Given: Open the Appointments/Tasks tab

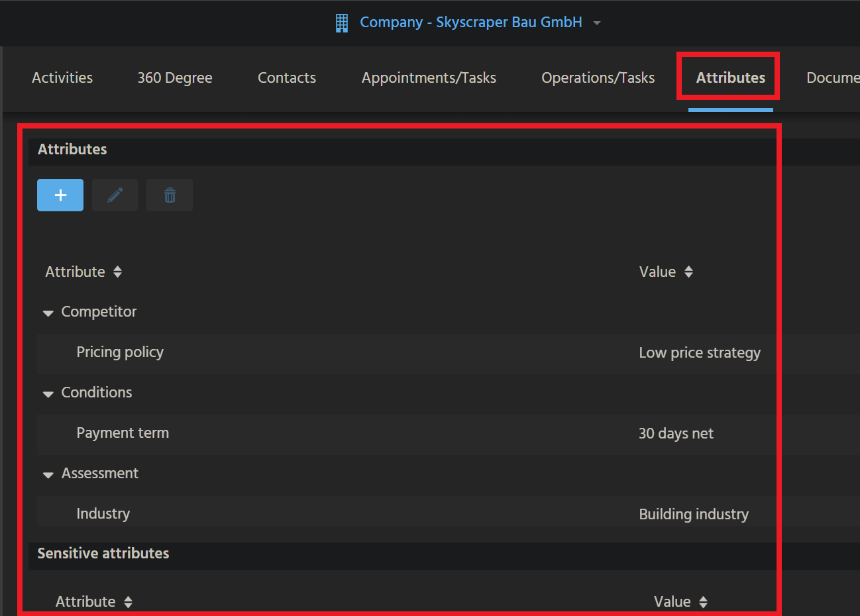Looking at the screenshot, I should point(428,77).
